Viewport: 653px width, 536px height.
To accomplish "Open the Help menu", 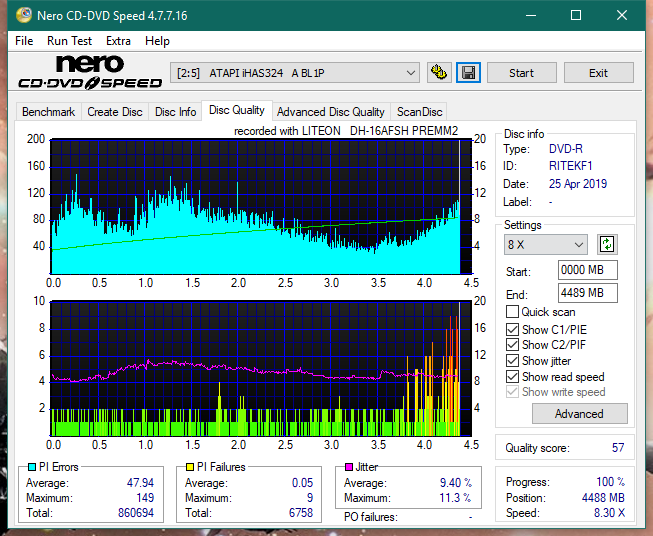I will (157, 41).
